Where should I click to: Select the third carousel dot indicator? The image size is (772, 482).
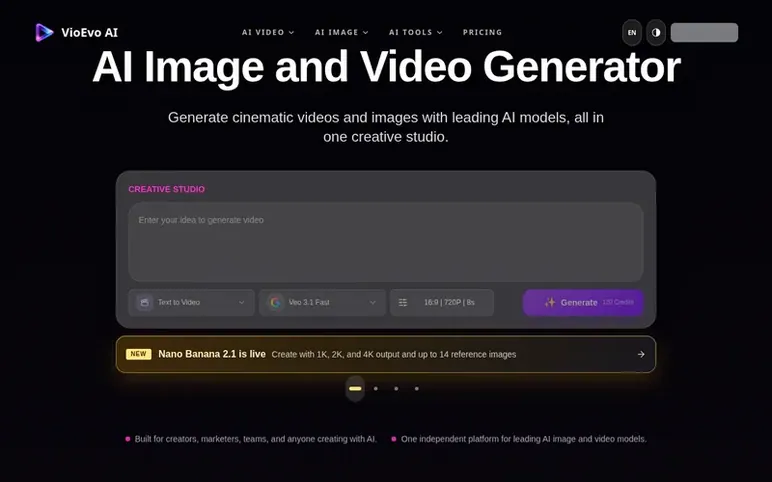coord(396,388)
